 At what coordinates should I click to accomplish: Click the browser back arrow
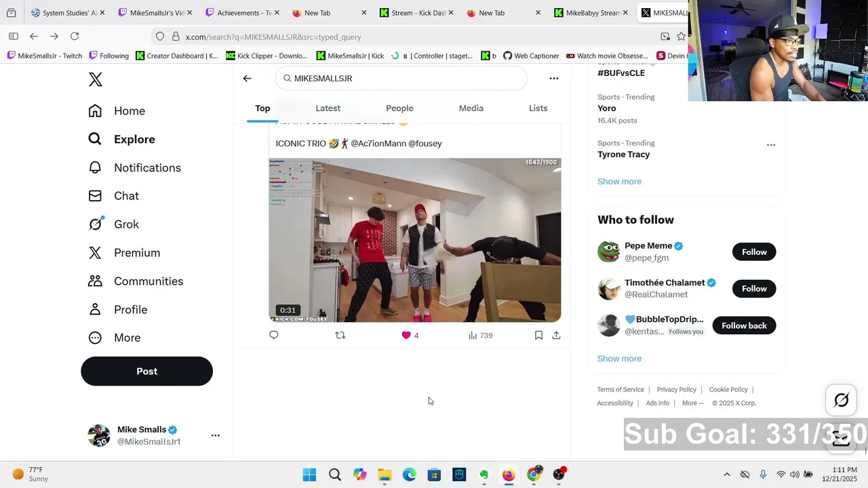34,36
